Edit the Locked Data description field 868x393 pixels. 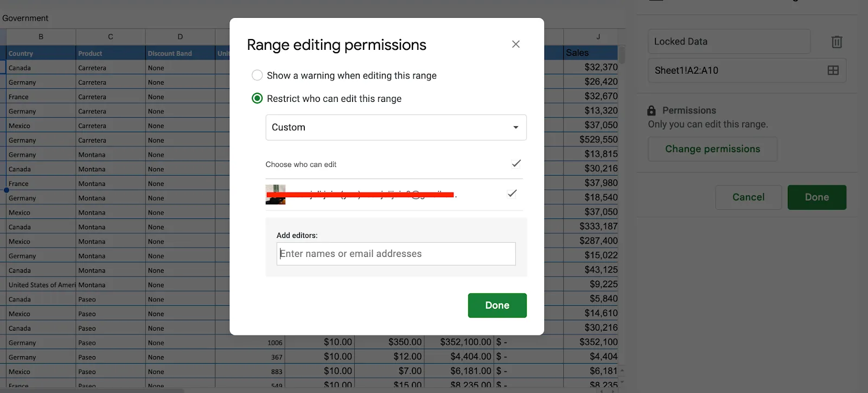click(729, 41)
